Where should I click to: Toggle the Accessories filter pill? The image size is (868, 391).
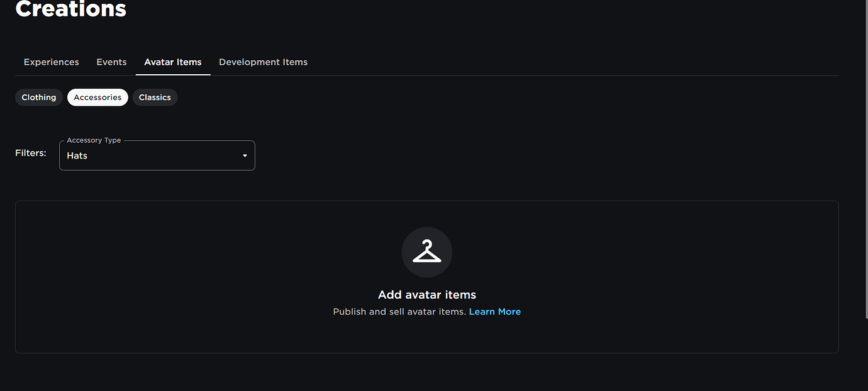point(97,97)
